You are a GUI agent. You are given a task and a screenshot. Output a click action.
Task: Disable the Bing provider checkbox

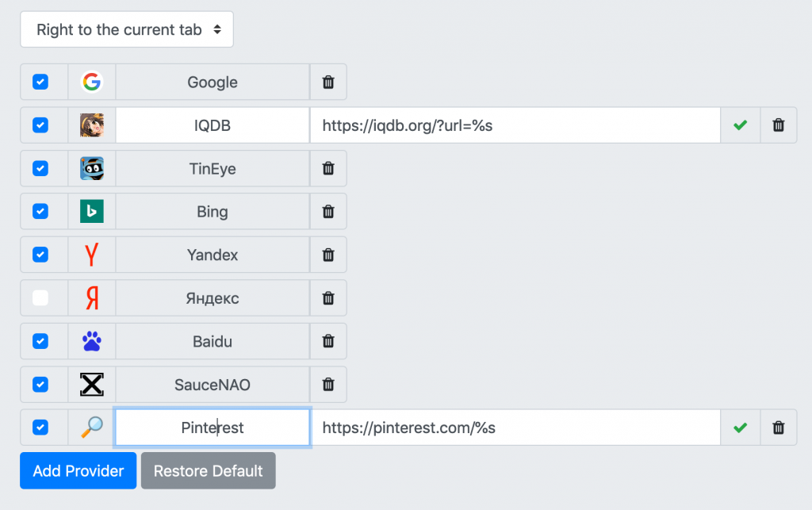pyautogui.click(x=40, y=211)
